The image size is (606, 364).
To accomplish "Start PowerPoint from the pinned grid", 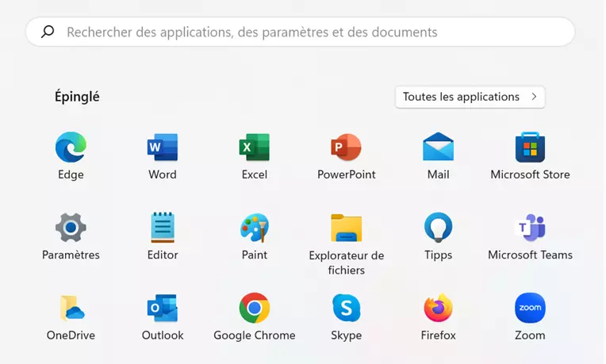I will 346,148.
